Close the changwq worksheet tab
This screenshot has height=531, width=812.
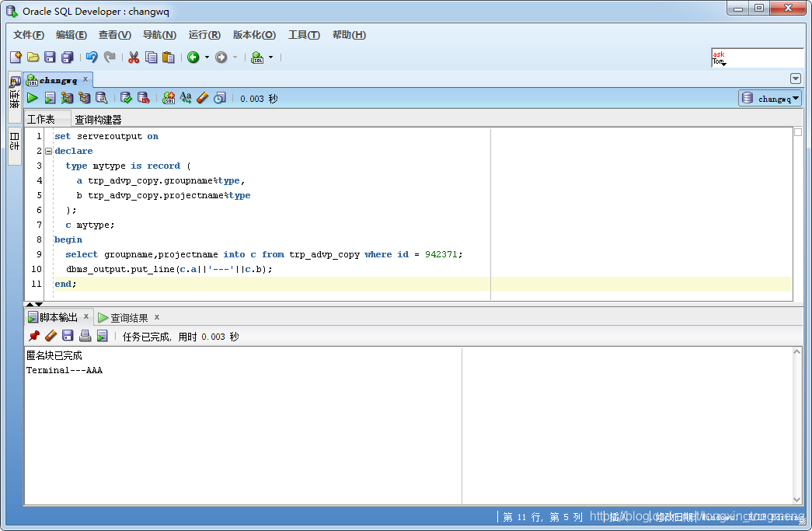[x=85, y=79]
